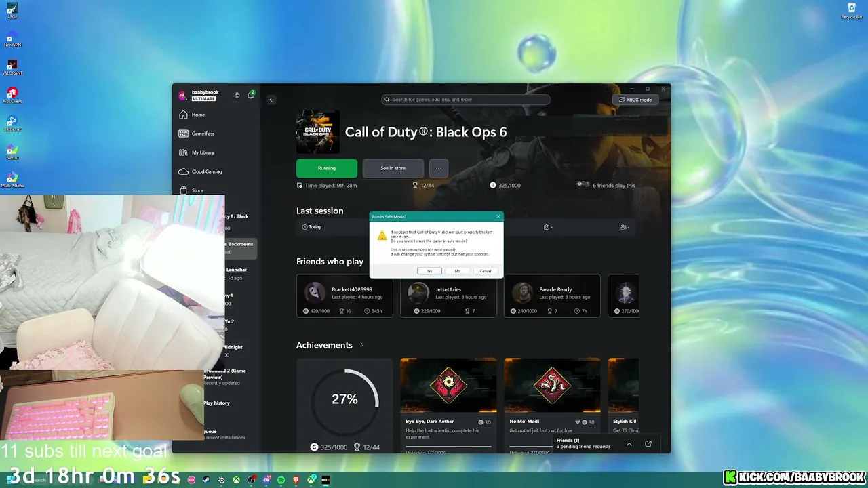Open the Recycle Bin desktop icon
The width and height of the screenshot is (868, 488).
(852, 10)
